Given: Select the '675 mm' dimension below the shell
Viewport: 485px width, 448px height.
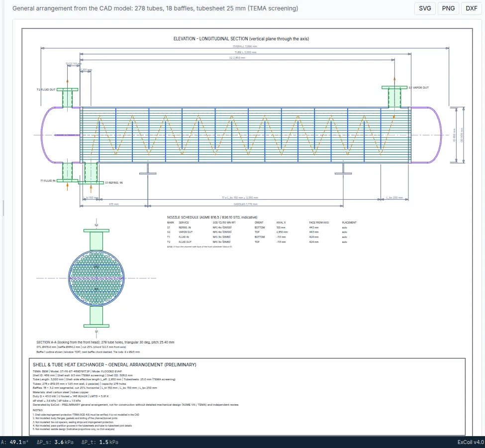Looking at the screenshot, I should (114, 204).
